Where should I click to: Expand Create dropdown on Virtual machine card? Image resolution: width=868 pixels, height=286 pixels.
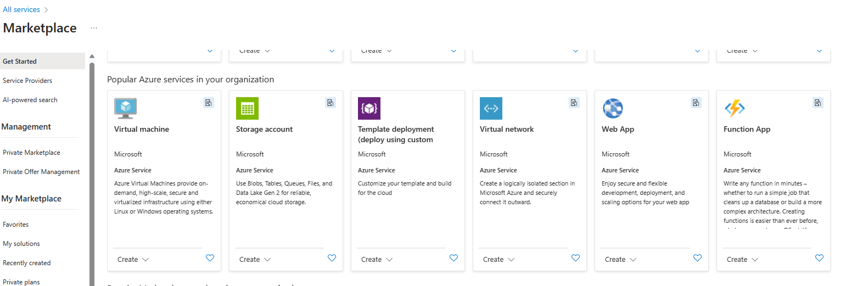click(133, 260)
